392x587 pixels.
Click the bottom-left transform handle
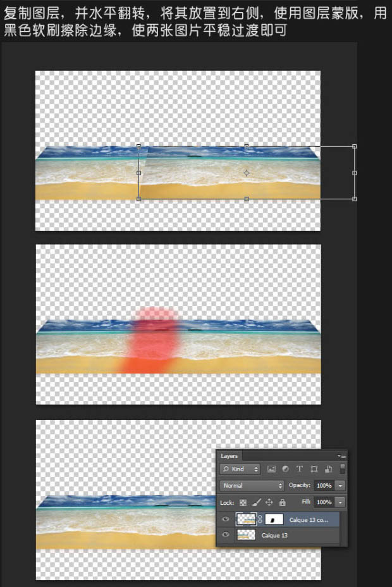pos(138,199)
